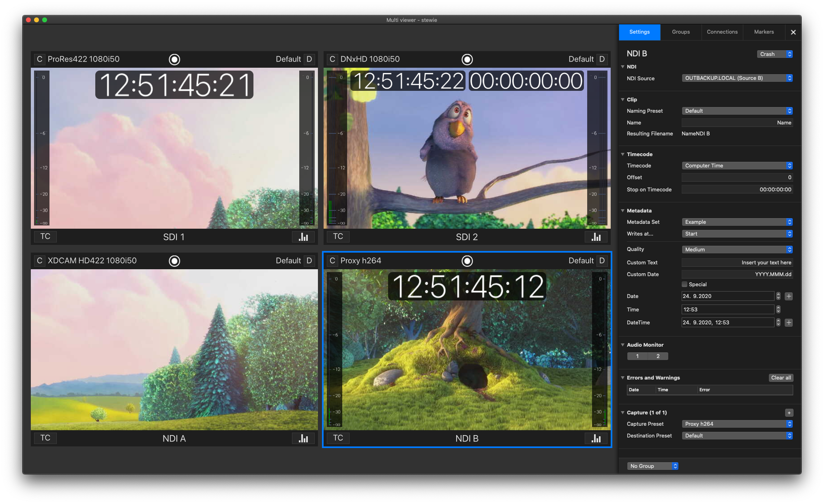
Task: Click audio meter icon under SDI 2
Action: (596, 237)
